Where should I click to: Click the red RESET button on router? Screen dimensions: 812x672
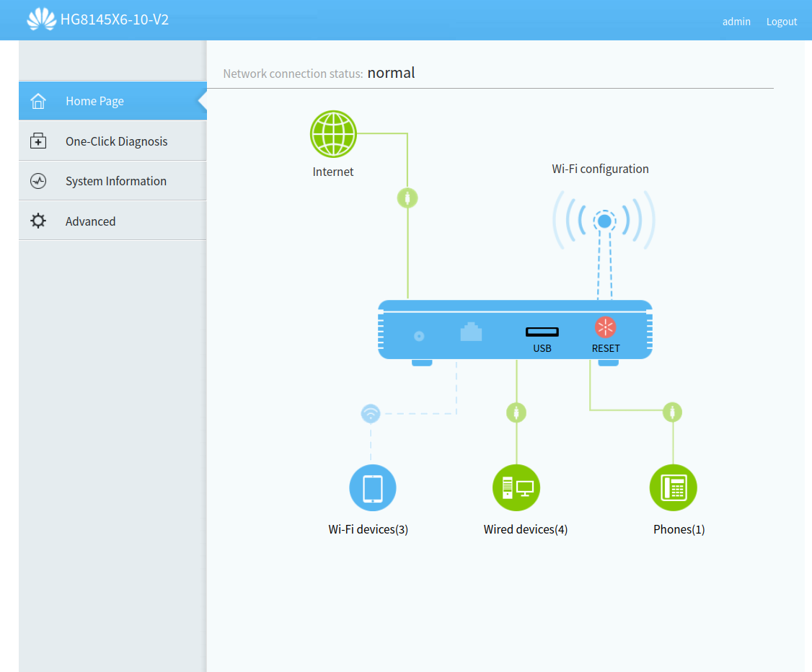click(x=605, y=327)
